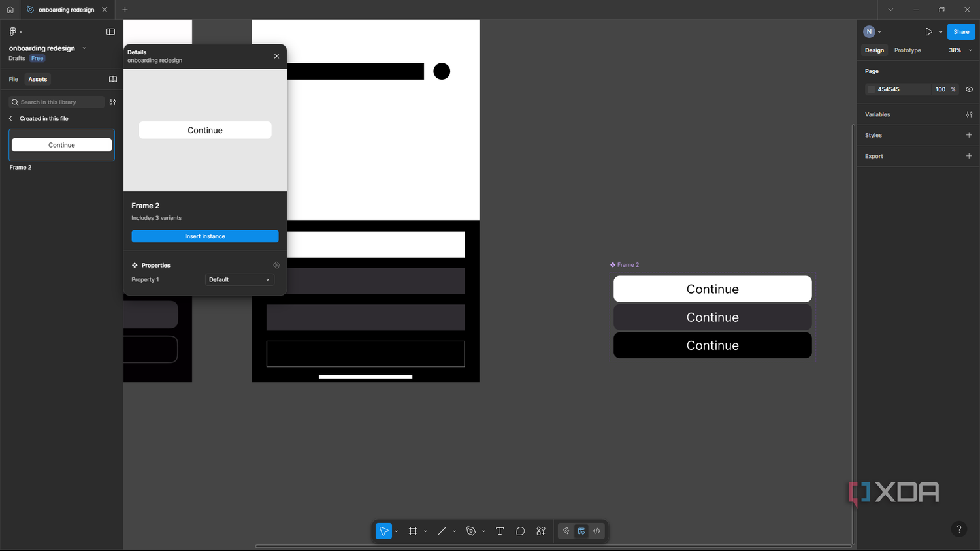Select black Continue variant on canvas
This screenshot has width=980, height=551.
[x=712, y=345]
